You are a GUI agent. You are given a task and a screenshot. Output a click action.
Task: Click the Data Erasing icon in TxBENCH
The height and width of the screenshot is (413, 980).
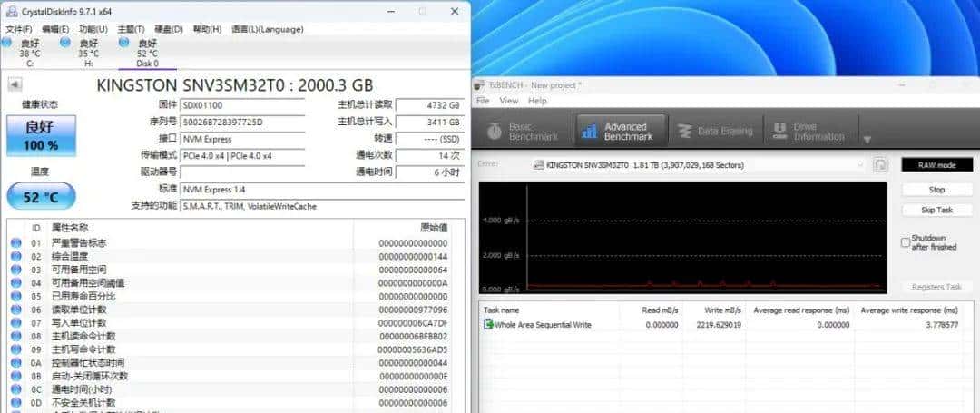685,132
